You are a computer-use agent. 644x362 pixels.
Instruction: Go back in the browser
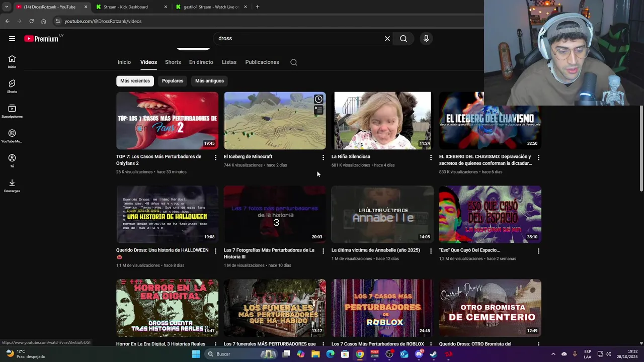click(x=7, y=21)
